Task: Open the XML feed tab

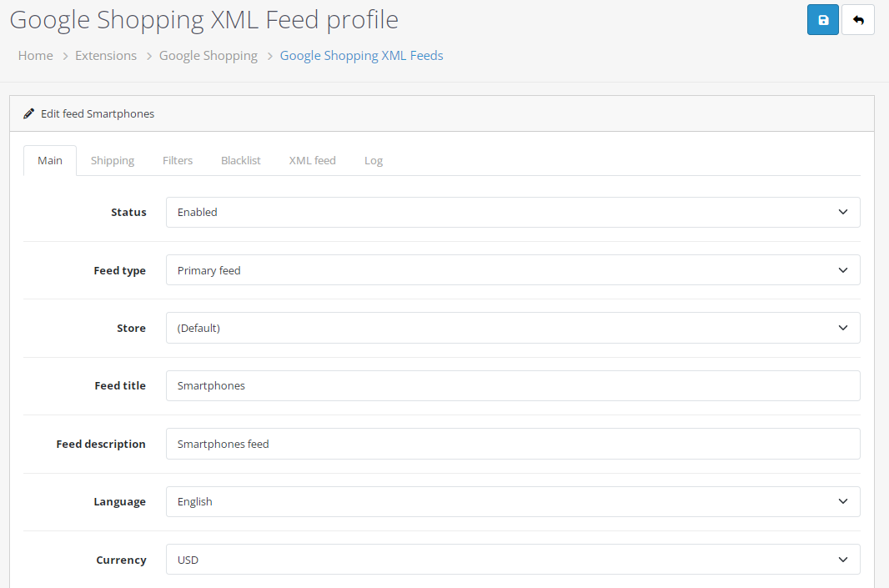Action: [313, 160]
